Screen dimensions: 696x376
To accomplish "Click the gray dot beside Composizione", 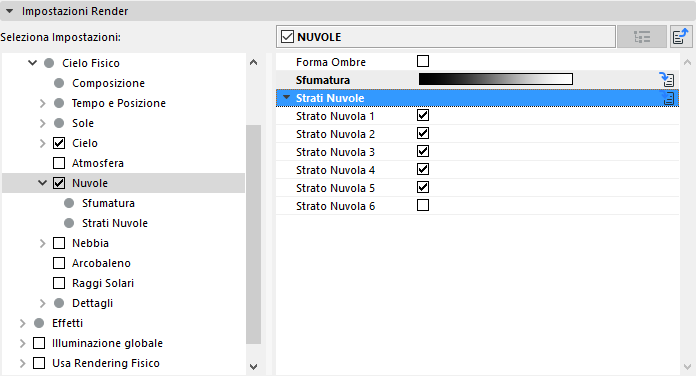I will [x=59, y=83].
